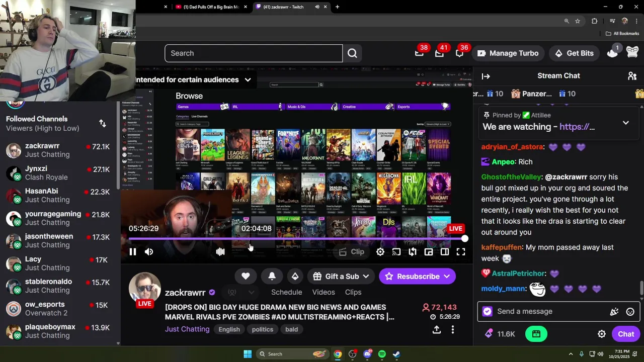
Task: Pause the Twitch stream playback
Action: (x=133, y=252)
